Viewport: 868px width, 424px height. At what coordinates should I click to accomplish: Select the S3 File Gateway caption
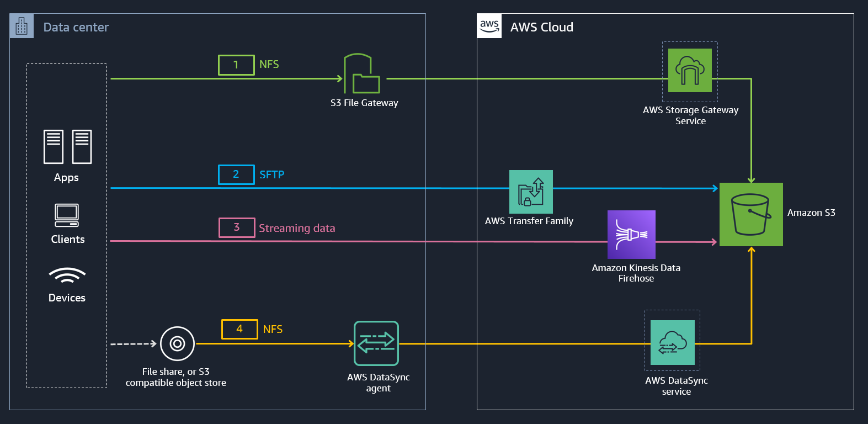click(x=364, y=103)
